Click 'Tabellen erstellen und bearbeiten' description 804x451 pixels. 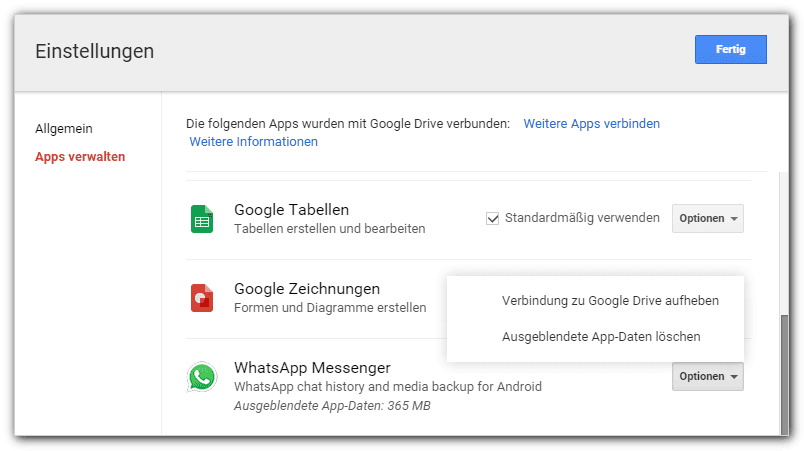[330, 229]
